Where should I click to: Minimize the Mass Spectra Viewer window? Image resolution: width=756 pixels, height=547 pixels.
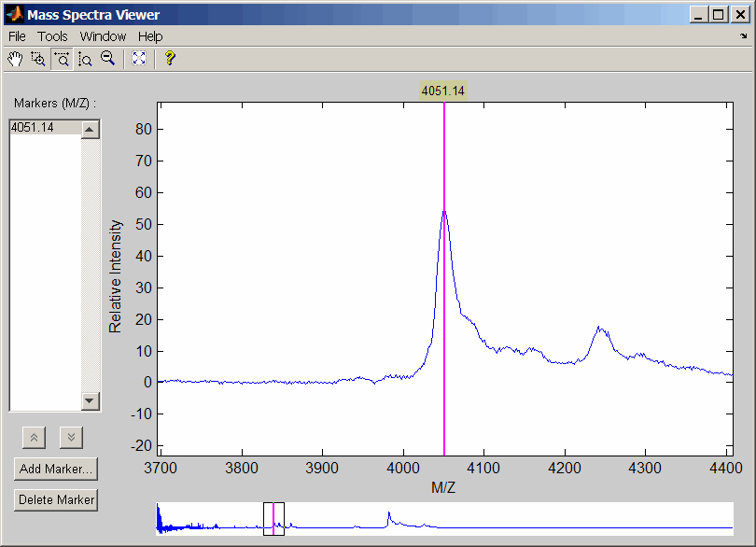pyautogui.click(x=697, y=15)
